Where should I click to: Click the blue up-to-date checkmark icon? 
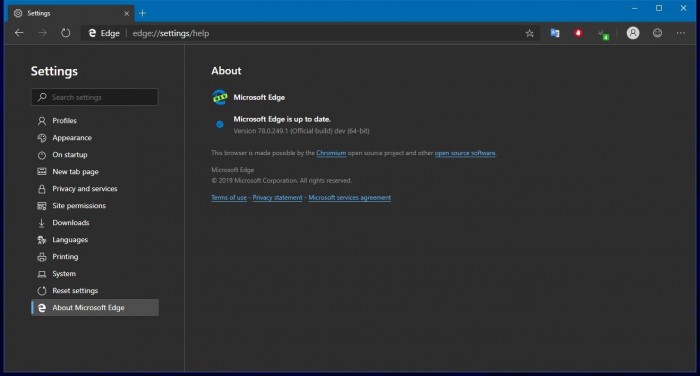pyautogui.click(x=220, y=125)
